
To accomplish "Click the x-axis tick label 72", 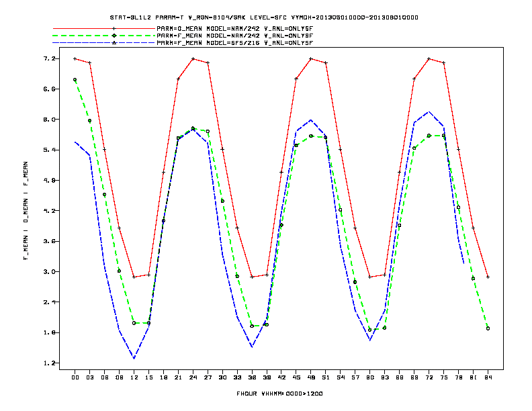I will point(429,377).
